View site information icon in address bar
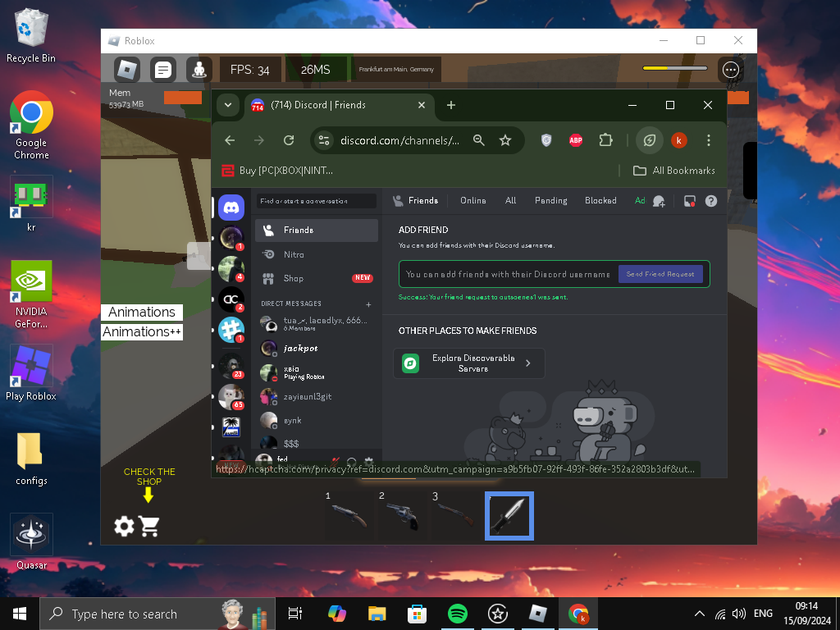Screen dimensions: 840x630 324,140
